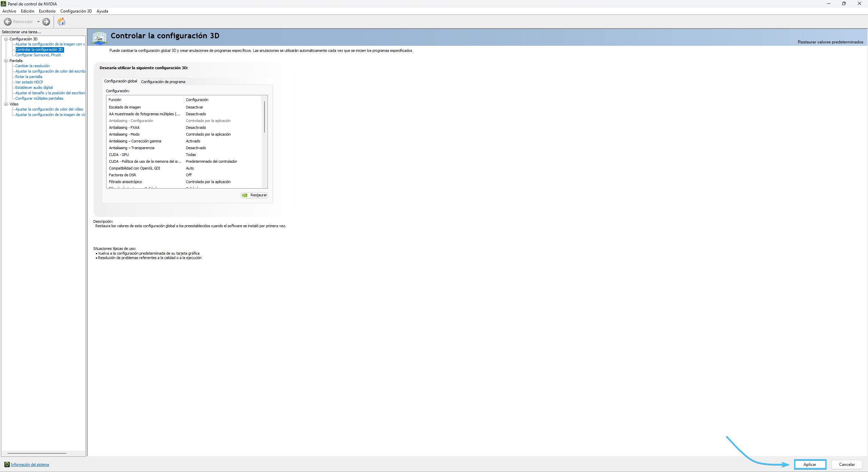Collapse the Pantalla tree node
Screen dimensions: 868x472
pos(6,61)
